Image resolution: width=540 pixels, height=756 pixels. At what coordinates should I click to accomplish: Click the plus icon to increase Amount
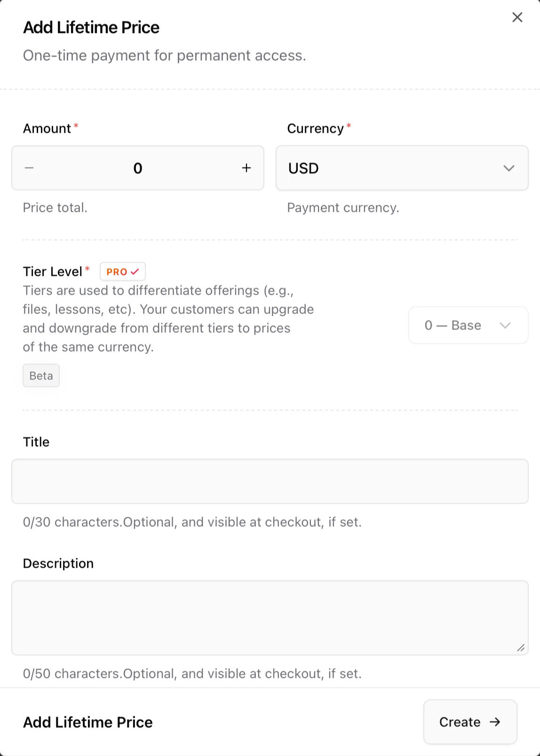click(x=246, y=168)
